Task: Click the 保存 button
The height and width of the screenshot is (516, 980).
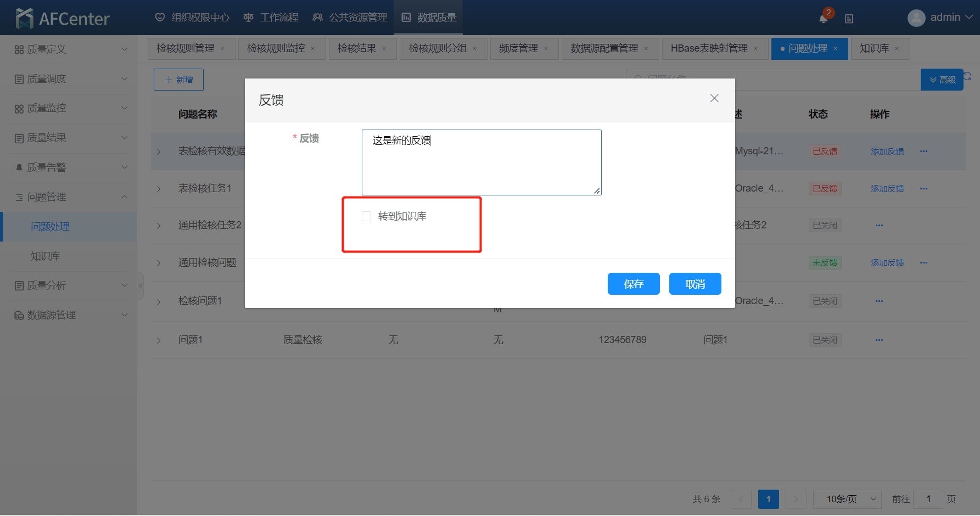Action: tap(633, 284)
